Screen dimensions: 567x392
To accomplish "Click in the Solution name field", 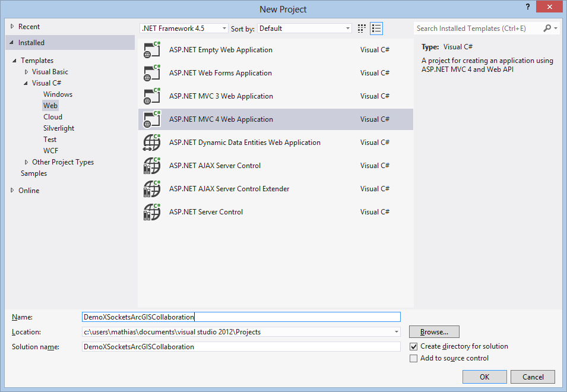I will (241, 346).
